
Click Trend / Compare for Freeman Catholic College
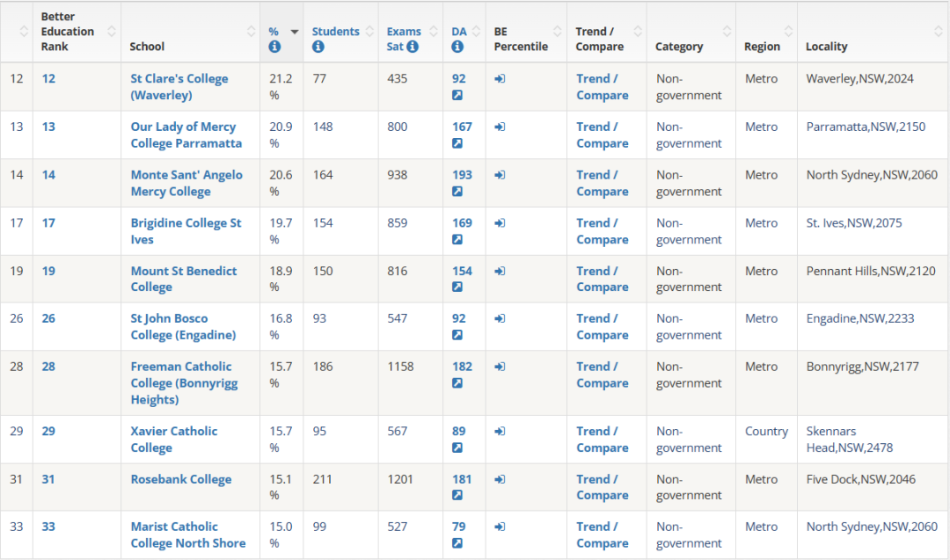point(603,375)
